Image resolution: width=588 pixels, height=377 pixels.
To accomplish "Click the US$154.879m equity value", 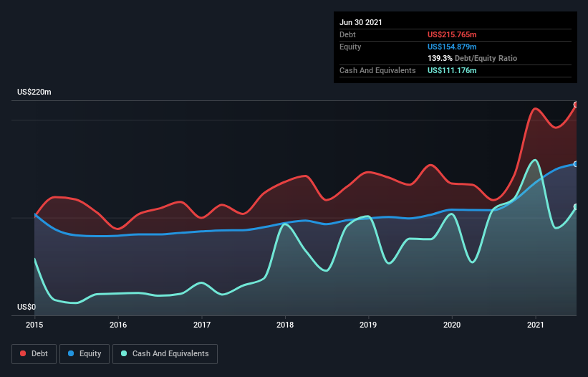I will click(452, 47).
